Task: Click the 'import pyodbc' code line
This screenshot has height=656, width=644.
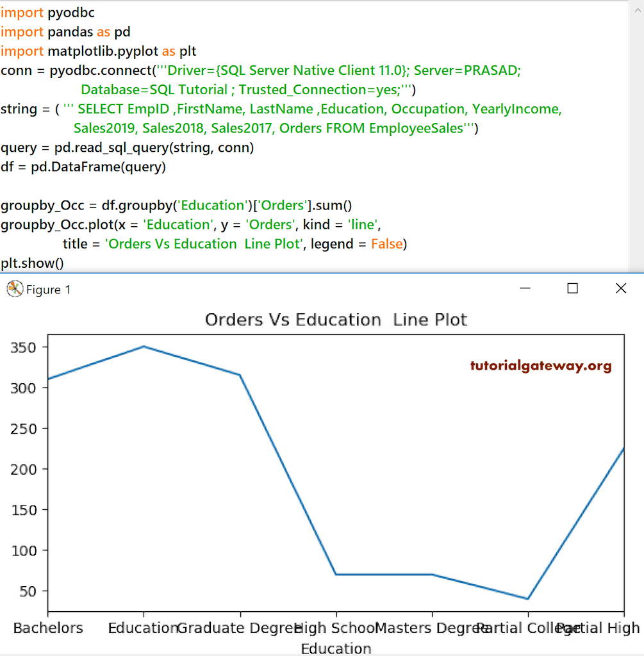Action: 47,13
